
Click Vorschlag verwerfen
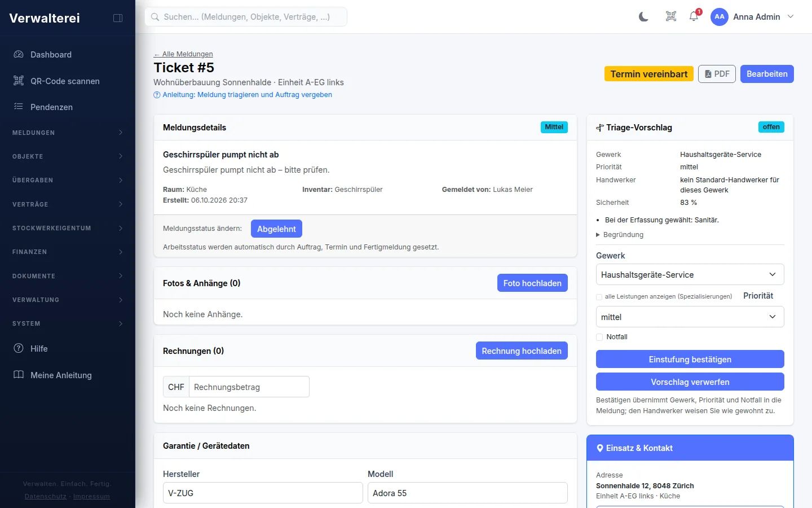690,382
